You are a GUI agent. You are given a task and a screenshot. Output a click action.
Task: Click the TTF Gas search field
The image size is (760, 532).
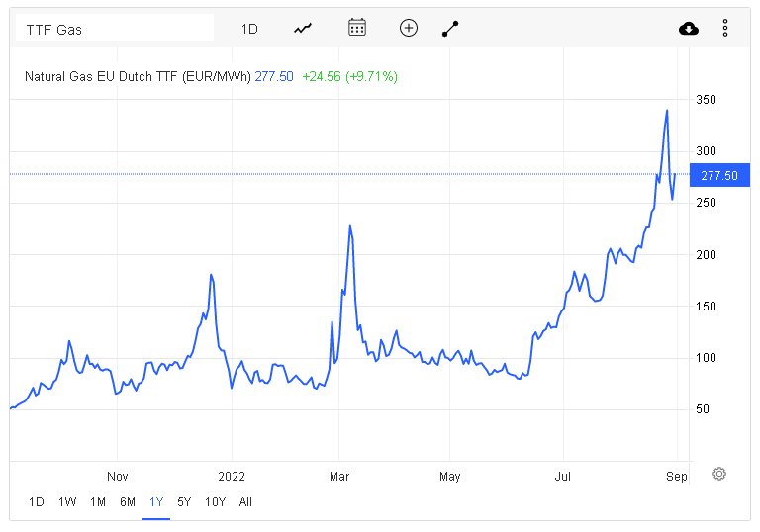click(x=115, y=29)
